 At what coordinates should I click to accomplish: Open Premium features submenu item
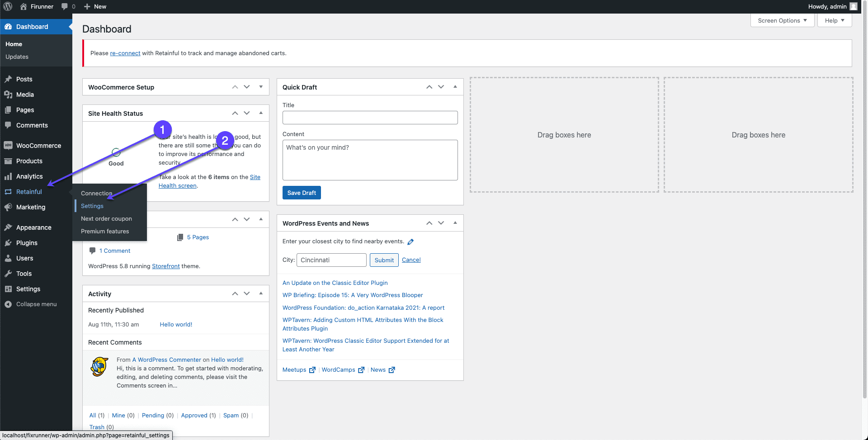click(105, 231)
